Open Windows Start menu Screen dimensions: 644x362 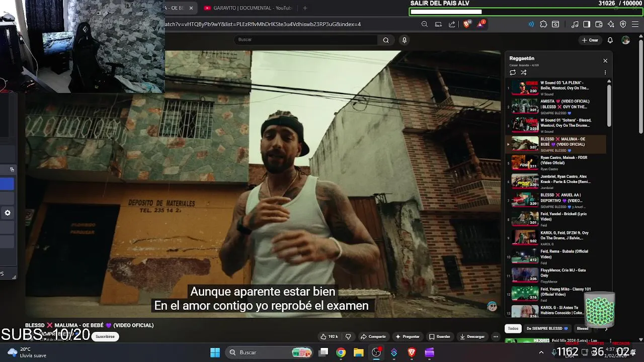click(x=215, y=352)
